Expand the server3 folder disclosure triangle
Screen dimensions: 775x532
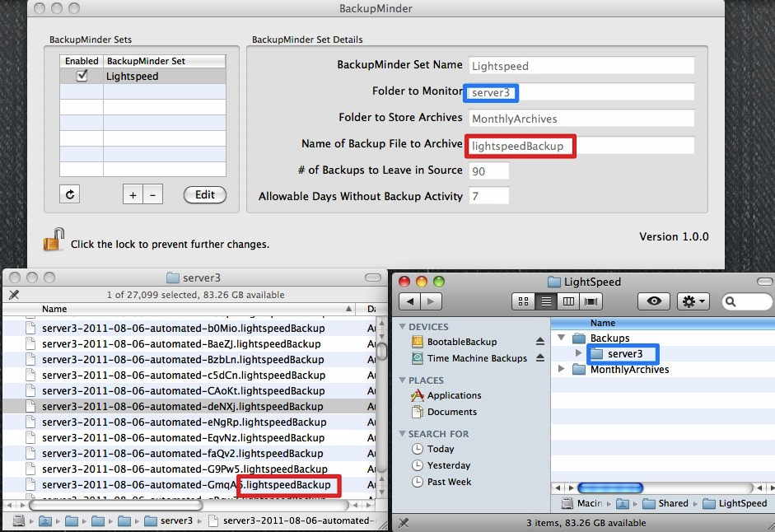(x=578, y=353)
